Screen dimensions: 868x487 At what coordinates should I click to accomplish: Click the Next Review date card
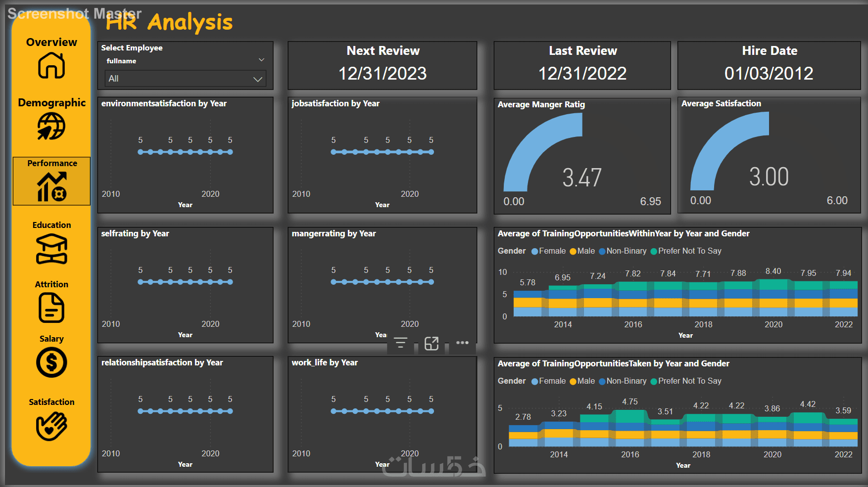(383, 65)
